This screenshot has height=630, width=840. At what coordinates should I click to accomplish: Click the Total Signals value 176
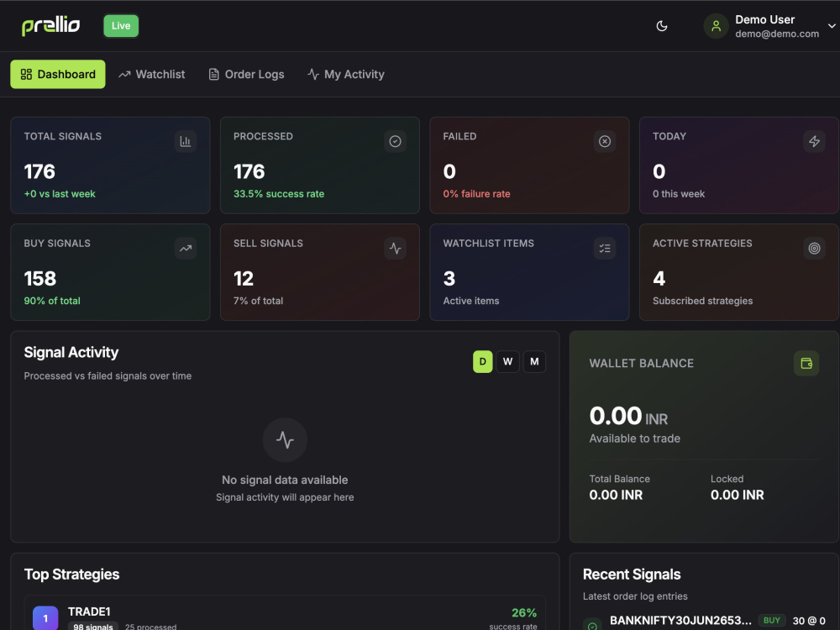tap(39, 171)
